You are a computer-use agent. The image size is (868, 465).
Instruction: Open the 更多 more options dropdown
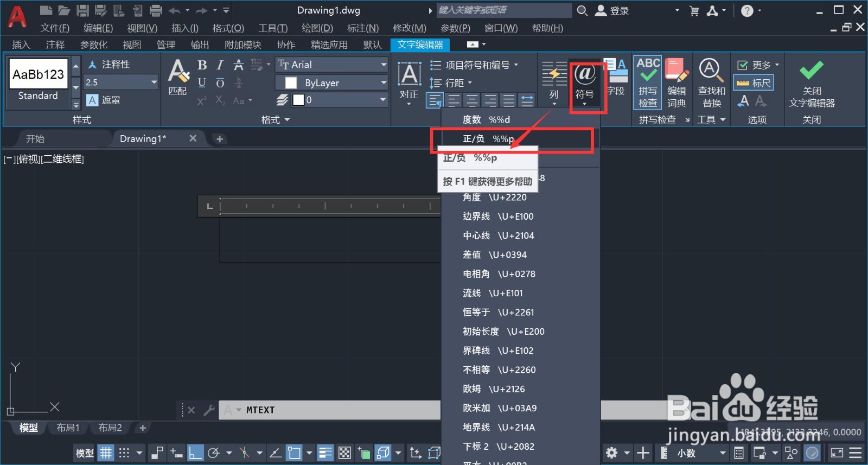pyautogui.click(x=758, y=65)
